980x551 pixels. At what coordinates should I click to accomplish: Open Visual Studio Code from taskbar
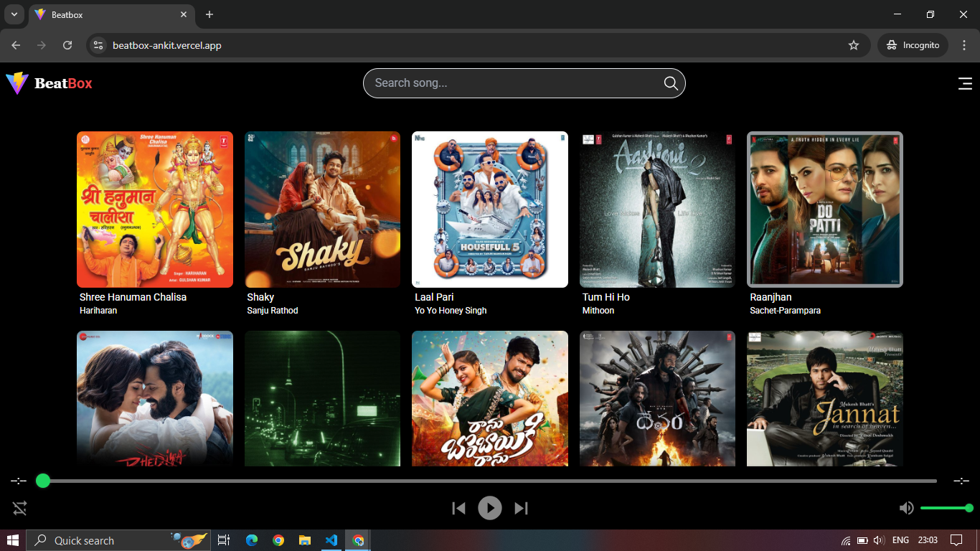pyautogui.click(x=331, y=540)
